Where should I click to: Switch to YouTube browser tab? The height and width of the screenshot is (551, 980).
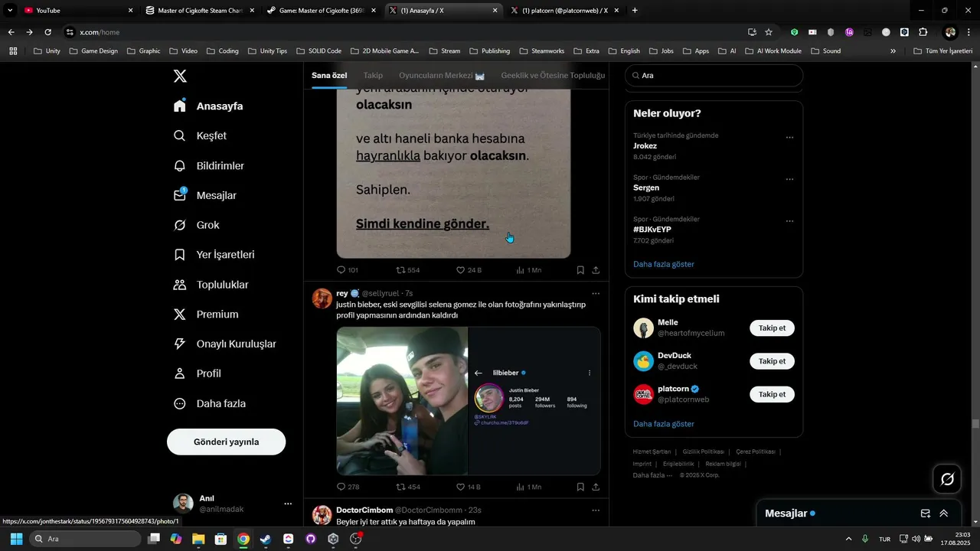(x=77, y=11)
